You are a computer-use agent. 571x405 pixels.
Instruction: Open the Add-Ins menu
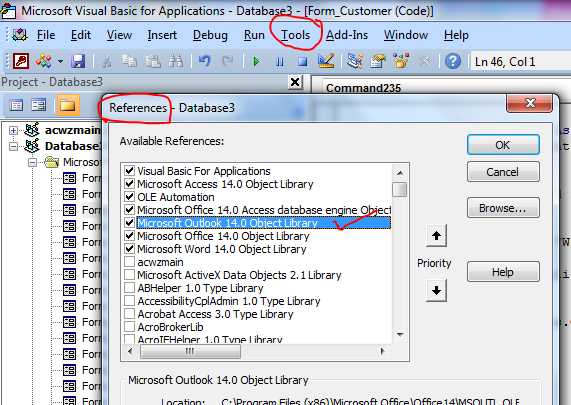point(347,35)
